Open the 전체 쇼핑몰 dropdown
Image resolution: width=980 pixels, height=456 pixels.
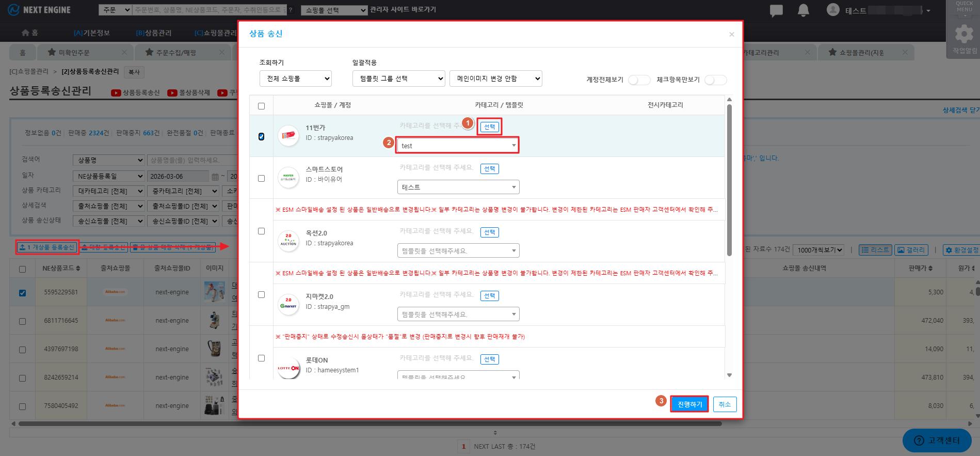pyautogui.click(x=295, y=78)
